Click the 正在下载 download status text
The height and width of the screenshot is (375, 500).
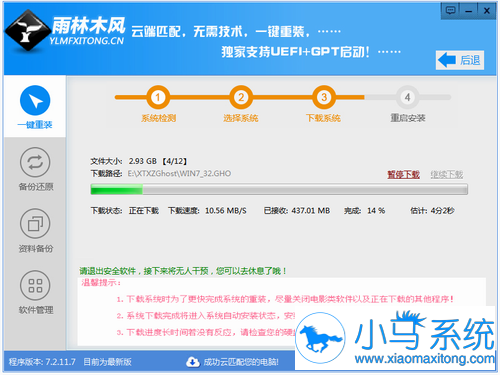tap(144, 211)
